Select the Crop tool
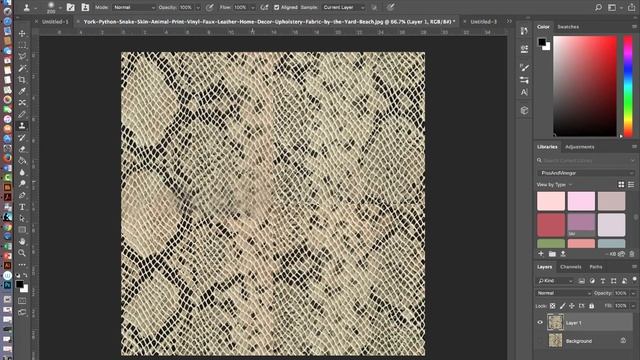Image resolution: width=640 pixels, height=360 pixels. (22, 80)
